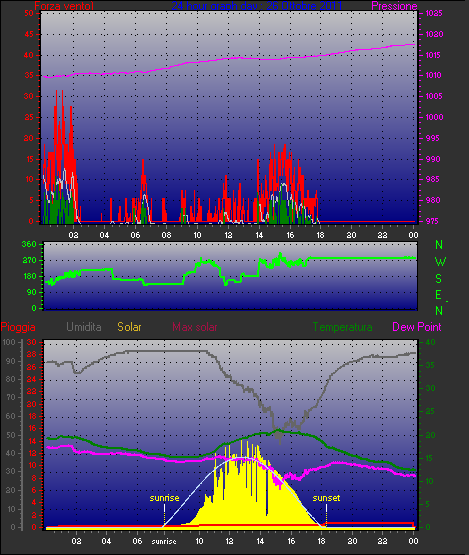
Task: Click the Umidita legend label
Action: point(84,327)
